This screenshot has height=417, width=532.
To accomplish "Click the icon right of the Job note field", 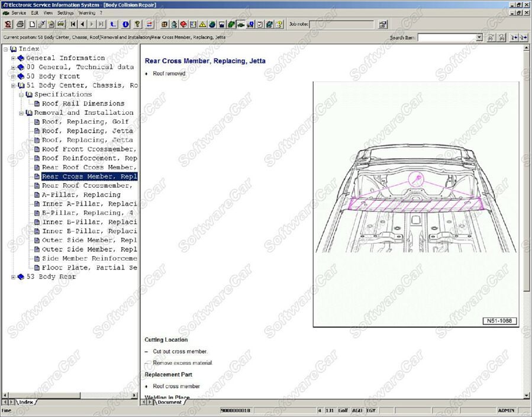I will [383, 24].
